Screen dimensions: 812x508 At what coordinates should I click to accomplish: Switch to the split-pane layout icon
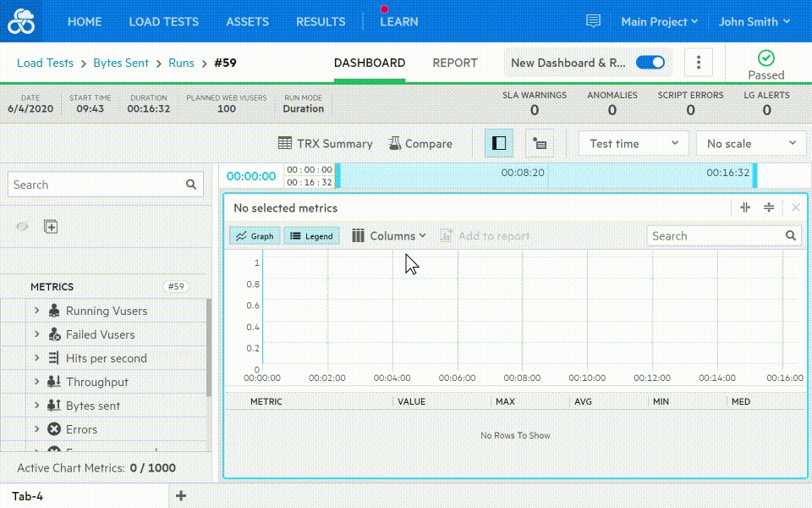tap(498, 143)
